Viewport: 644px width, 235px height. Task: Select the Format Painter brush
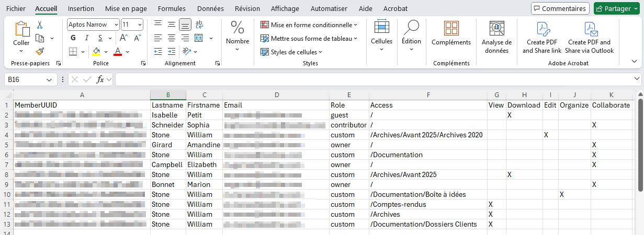(x=40, y=51)
